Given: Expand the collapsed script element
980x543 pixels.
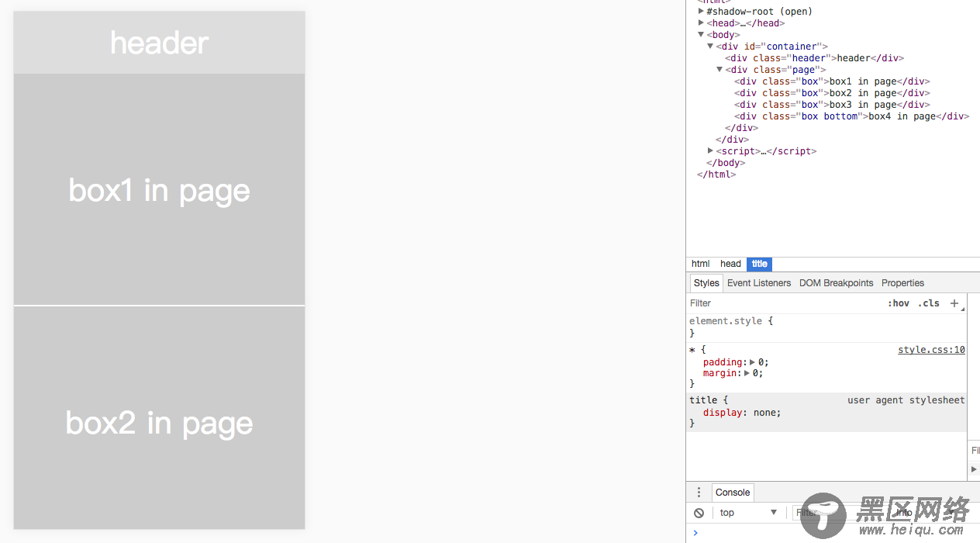Looking at the screenshot, I should (710, 151).
